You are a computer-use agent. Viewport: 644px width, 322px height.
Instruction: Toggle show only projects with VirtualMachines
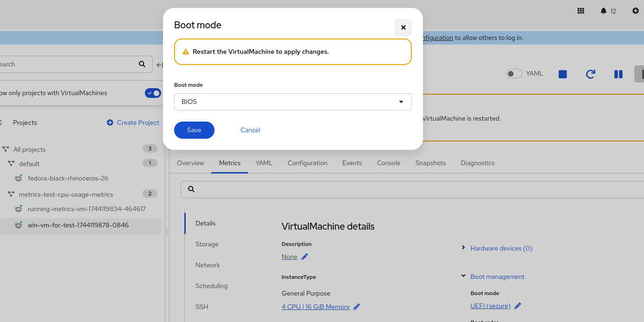(153, 93)
